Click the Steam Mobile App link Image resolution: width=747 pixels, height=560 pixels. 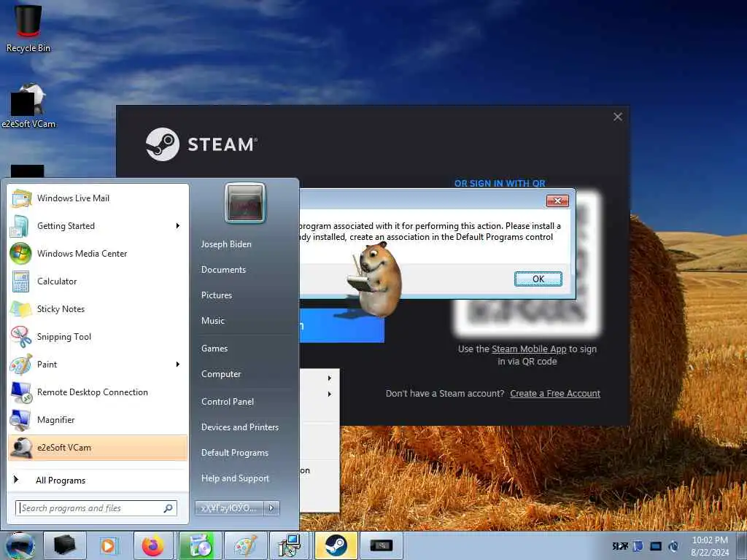529,349
